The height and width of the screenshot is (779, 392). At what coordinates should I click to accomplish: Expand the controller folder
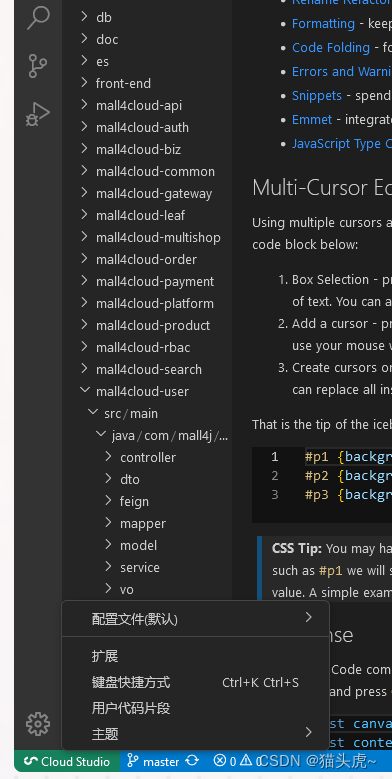pos(147,457)
